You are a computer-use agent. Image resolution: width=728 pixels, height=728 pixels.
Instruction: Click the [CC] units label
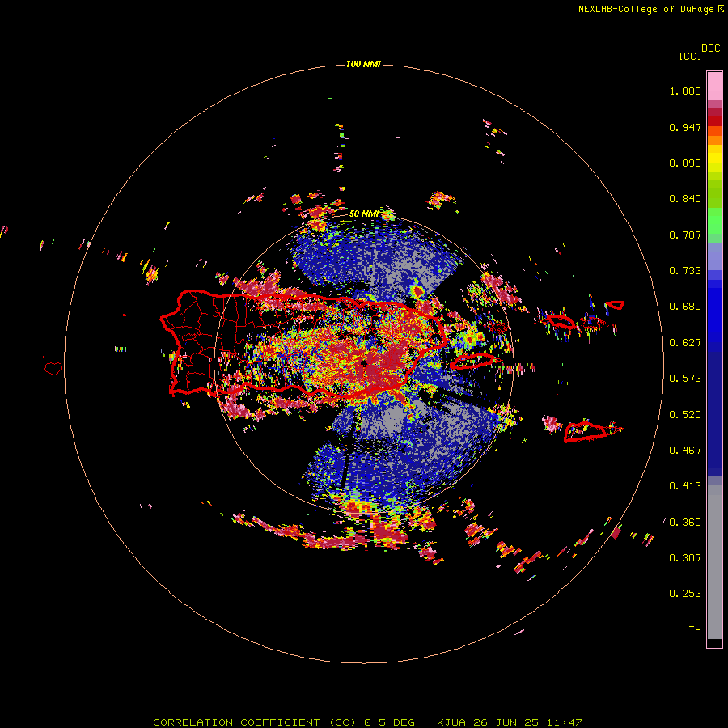[x=690, y=56]
